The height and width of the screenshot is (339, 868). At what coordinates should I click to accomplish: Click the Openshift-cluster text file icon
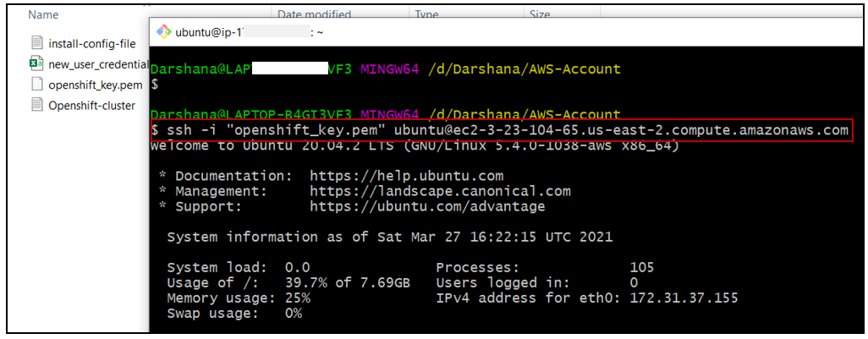pyautogui.click(x=37, y=105)
